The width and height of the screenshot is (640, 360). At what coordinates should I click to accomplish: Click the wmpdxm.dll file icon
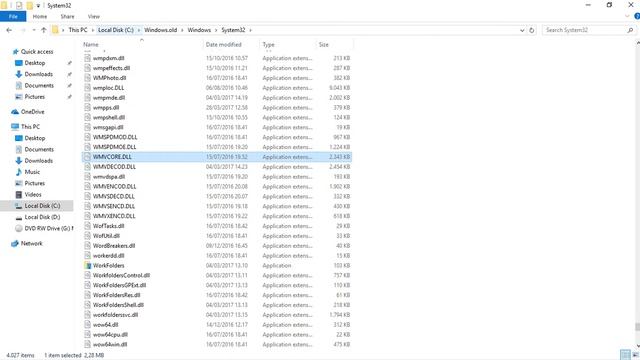click(87, 58)
